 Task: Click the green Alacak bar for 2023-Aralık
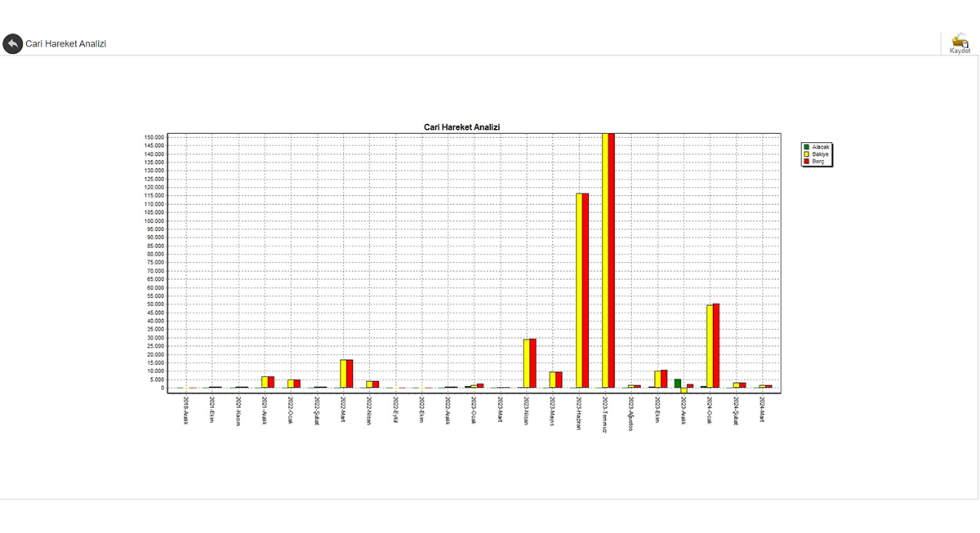point(678,383)
